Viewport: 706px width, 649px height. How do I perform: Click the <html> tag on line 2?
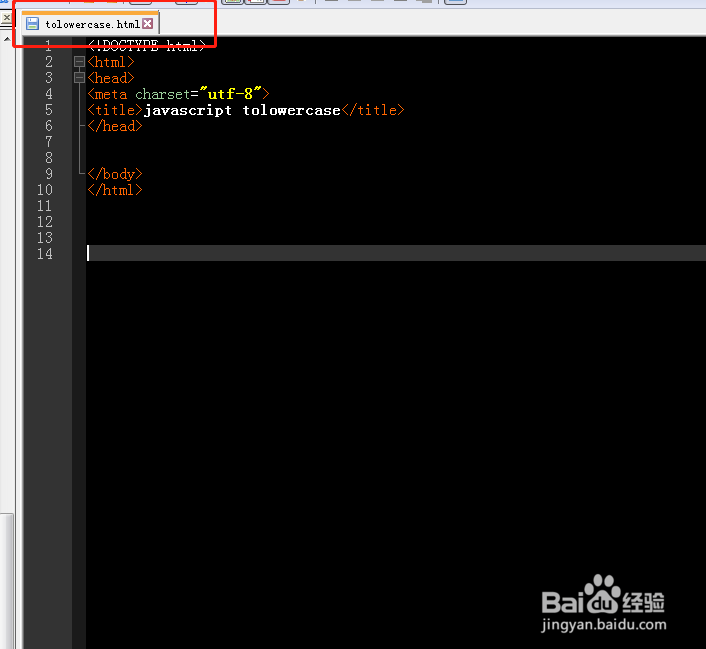click(x=111, y=62)
